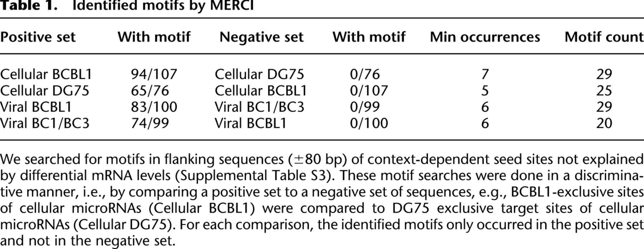Select the "Positive set" column header
Image resolution: width=644 pixels, height=249 pixels.
(38, 37)
